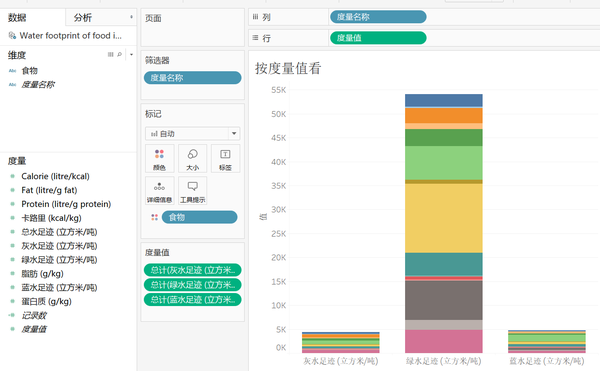This screenshot has width=600, height=371.
Task: Open the 维度 pane dropdown menu arrow
Action: click(x=131, y=55)
